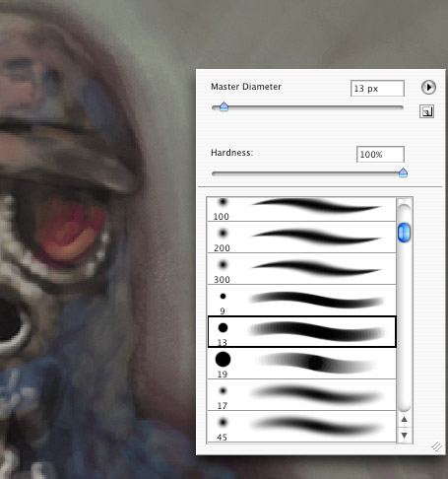
Task: Select the soft 200 brush preset
Action: tap(301, 238)
